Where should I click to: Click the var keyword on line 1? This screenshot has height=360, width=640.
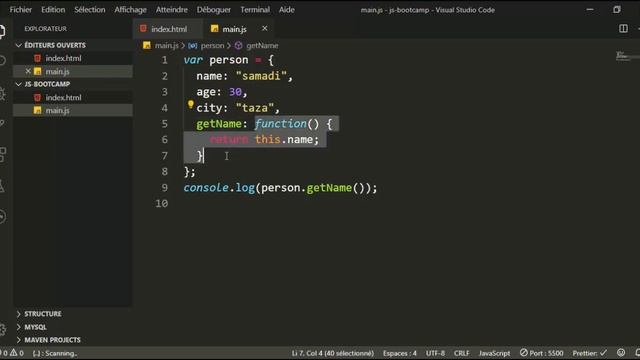[x=193, y=60]
